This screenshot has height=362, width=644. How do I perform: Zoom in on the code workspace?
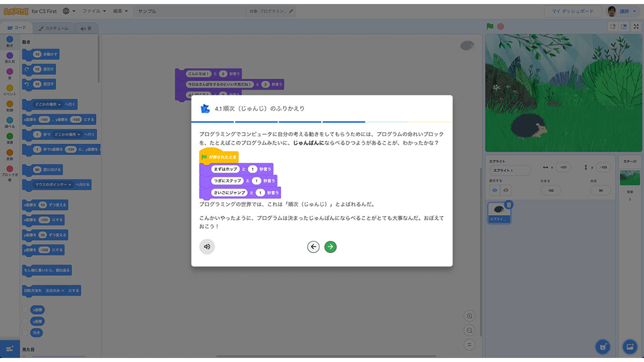(x=469, y=316)
